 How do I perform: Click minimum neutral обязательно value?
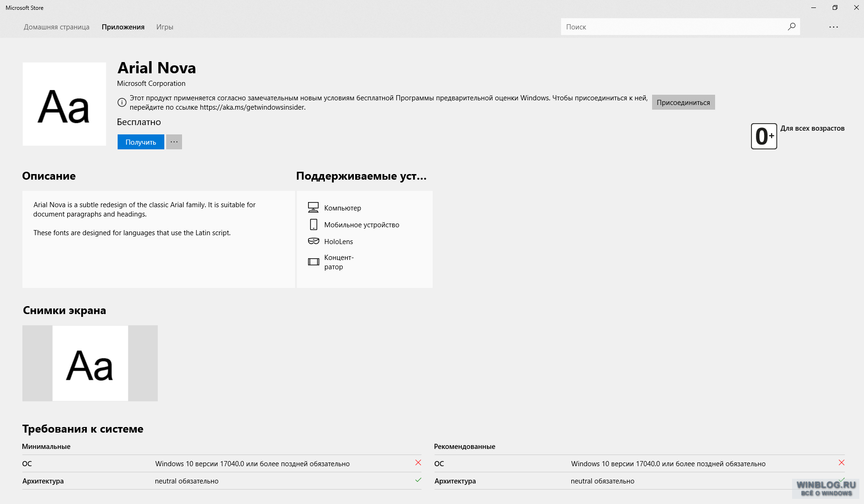point(187,481)
